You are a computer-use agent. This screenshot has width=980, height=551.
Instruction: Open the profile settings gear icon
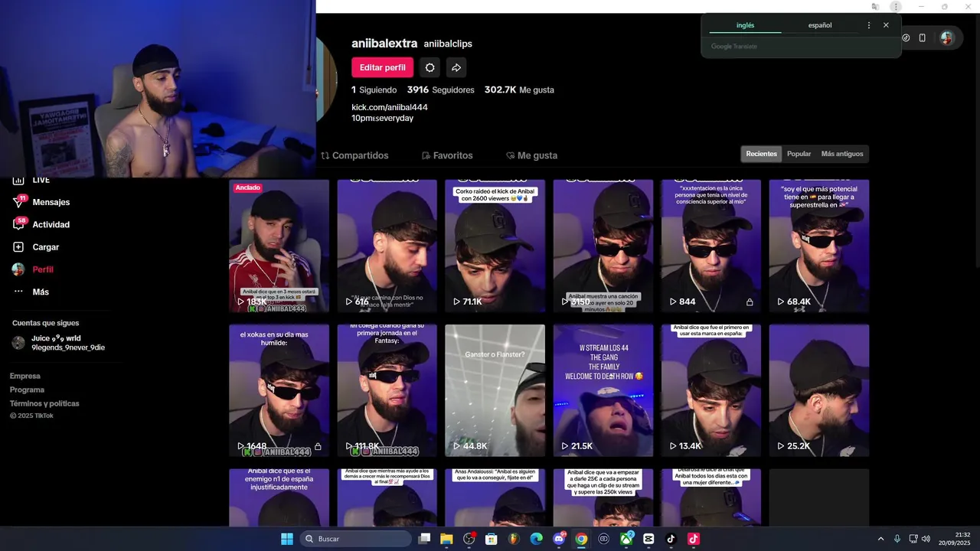tap(430, 67)
